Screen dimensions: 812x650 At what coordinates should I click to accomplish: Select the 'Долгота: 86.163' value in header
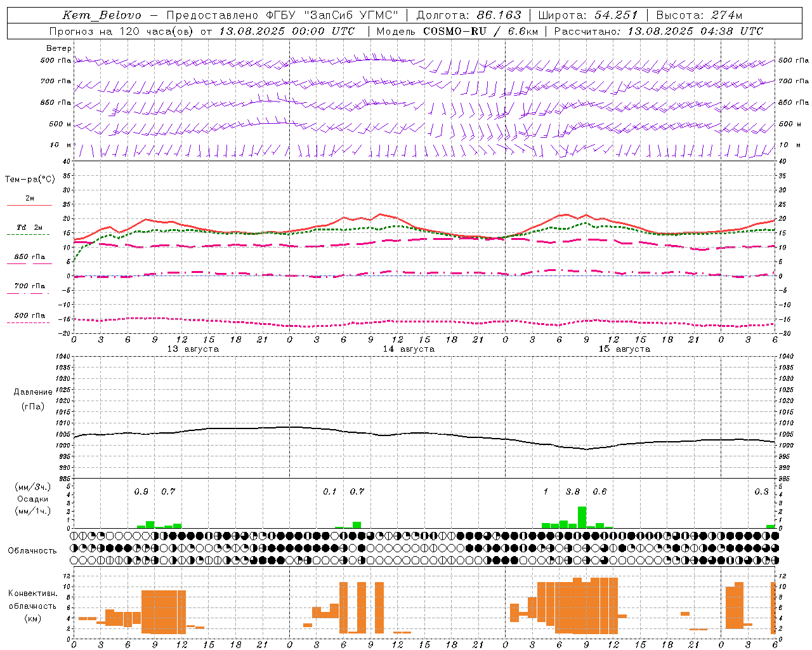click(468, 15)
